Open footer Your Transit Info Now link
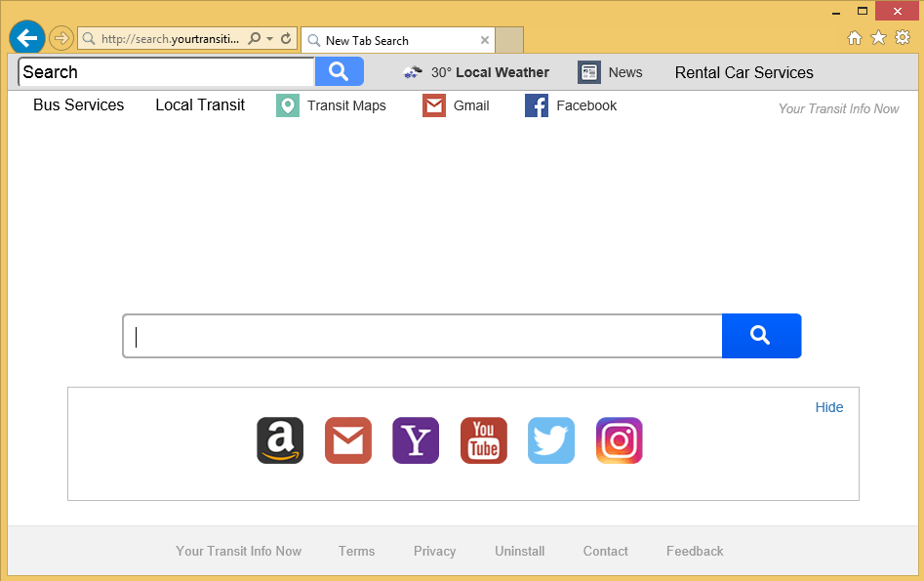Viewport: 924px width, 581px height. click(239, 551)
